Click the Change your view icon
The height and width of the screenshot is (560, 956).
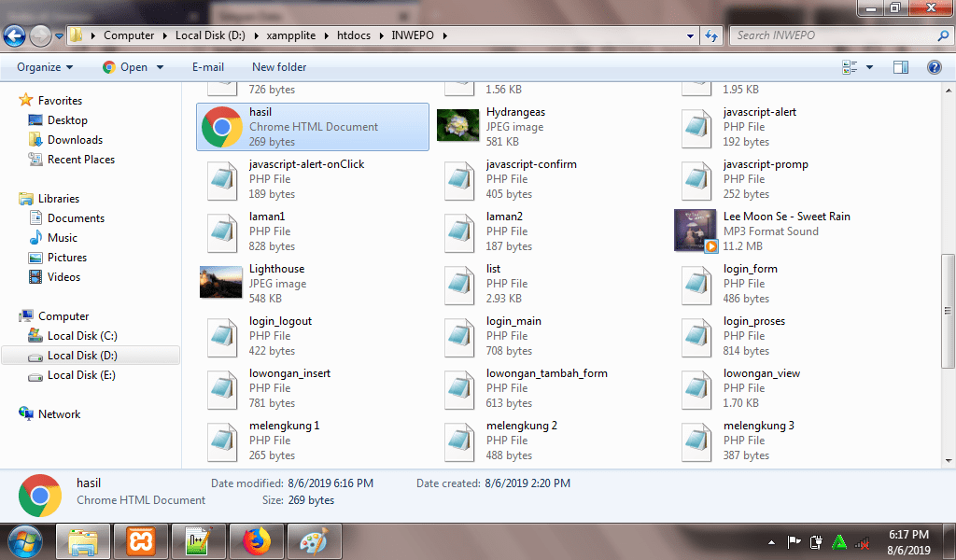(x=850, y=67)
